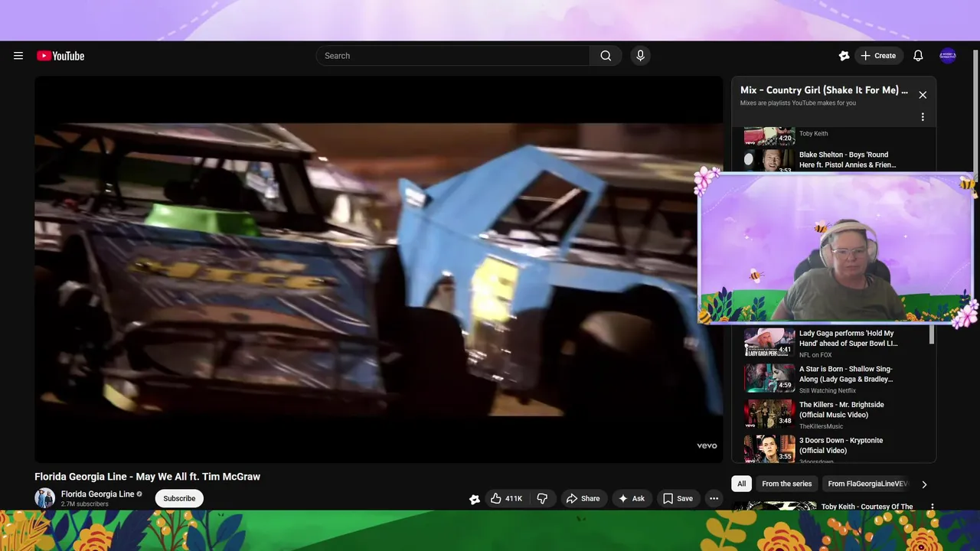The image size is (980, 551).
Task: Select the From the series chip
Action: point(786,484)
